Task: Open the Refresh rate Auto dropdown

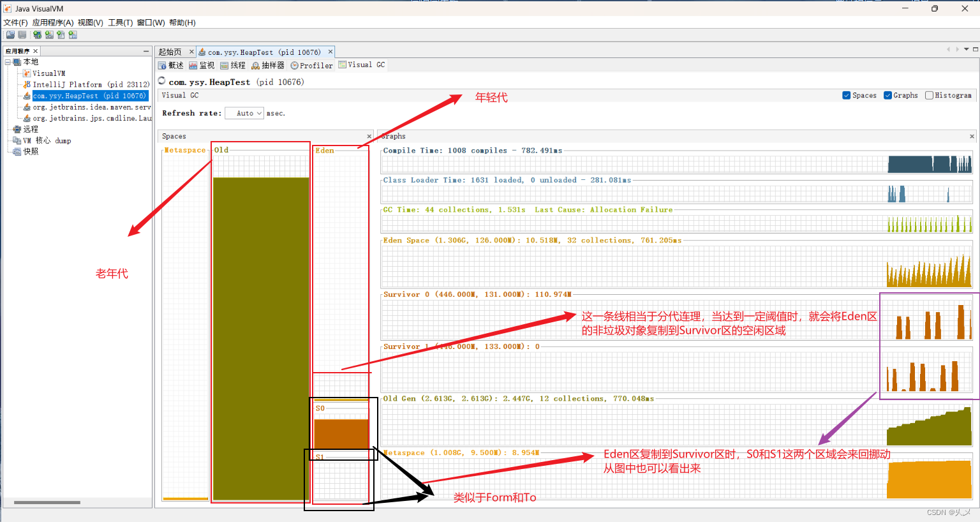Action: click(x=244, y=113)
